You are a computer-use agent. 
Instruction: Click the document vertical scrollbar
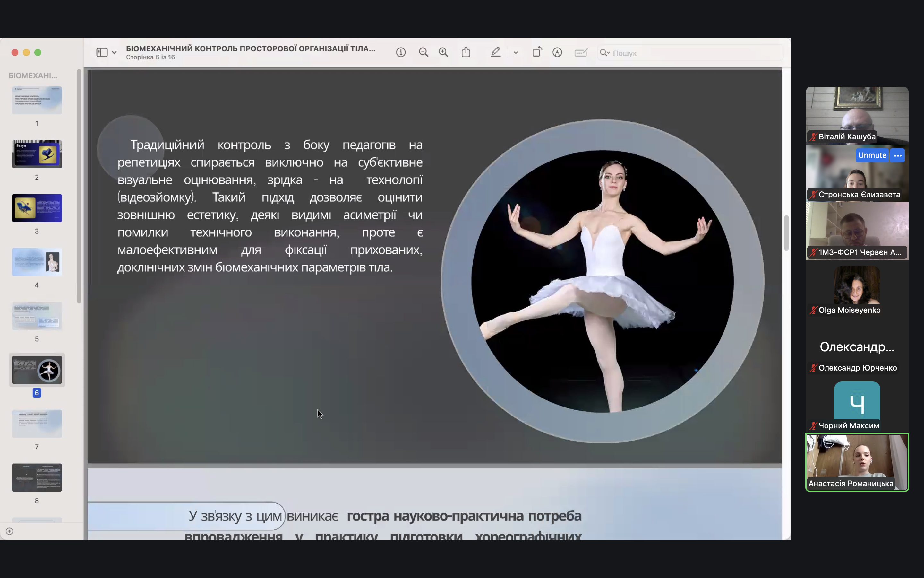point(786,233)
